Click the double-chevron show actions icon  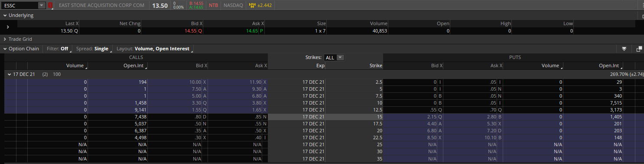[x=624, y=49]
